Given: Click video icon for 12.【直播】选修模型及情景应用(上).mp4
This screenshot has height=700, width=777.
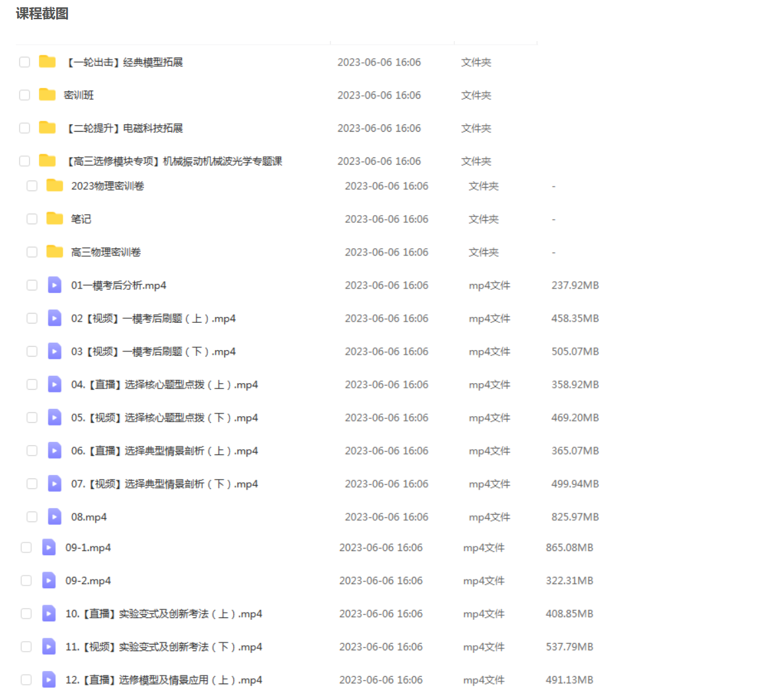Looking at the screenshot, I should (49, 679).
